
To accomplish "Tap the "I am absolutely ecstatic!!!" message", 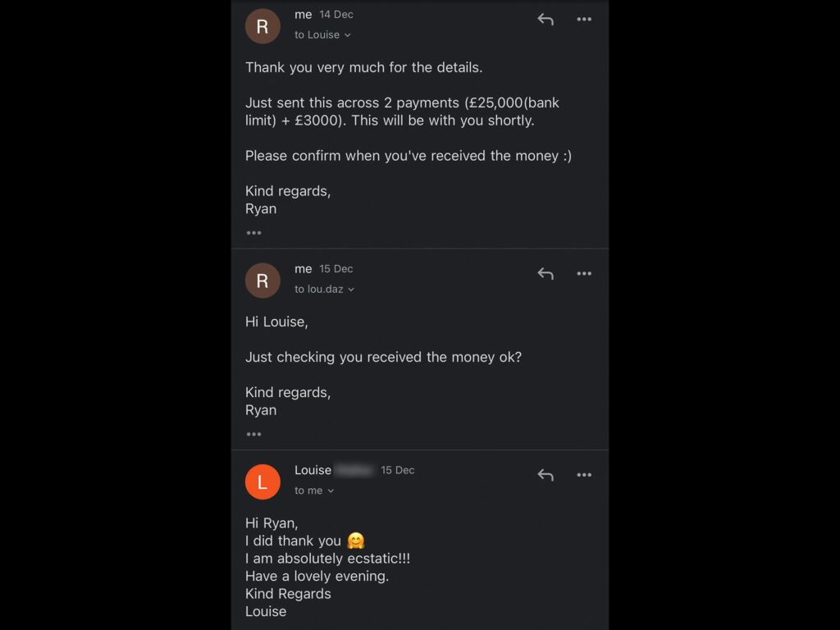I will point(327,559).
